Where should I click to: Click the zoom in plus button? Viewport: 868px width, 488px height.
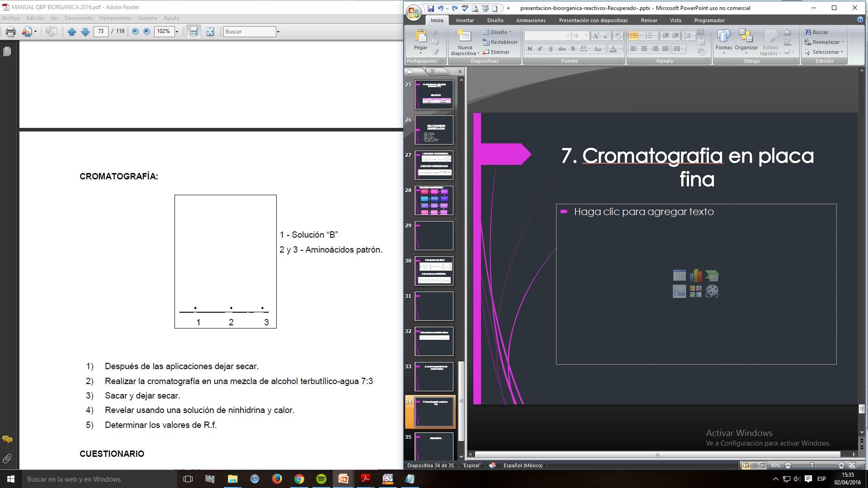click(146, 32)
